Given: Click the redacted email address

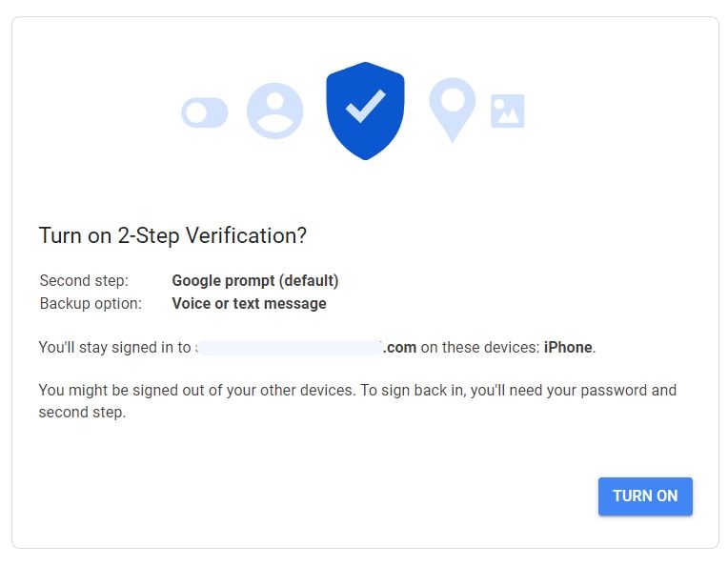Looking at the screenshot, I should coord(289,348).
